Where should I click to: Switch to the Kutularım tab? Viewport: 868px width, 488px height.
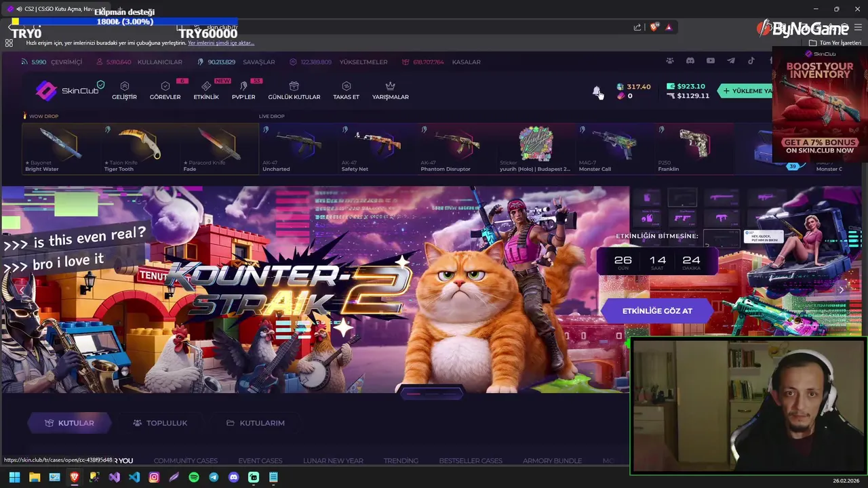(x=255, y=423)
